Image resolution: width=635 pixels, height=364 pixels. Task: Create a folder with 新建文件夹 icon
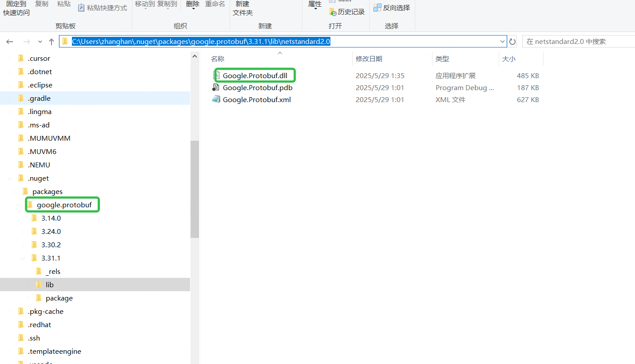tap(242, 8)
